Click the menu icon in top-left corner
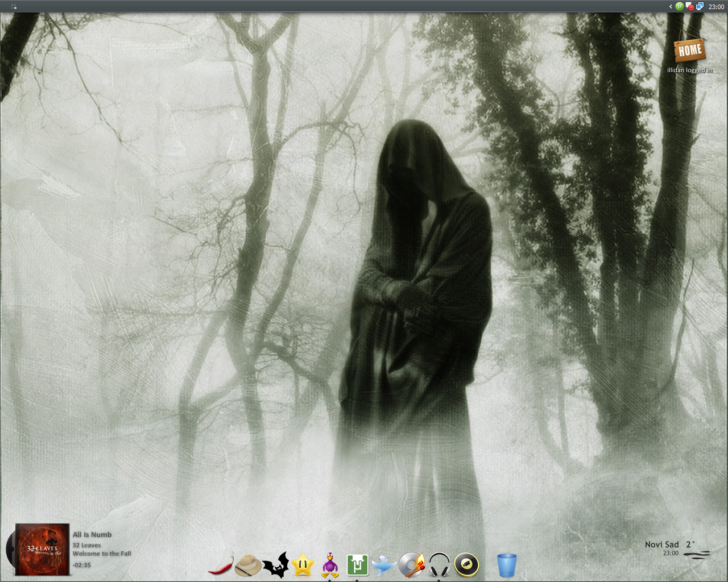This screenshot has height=582, width=728. pos(14,7)
